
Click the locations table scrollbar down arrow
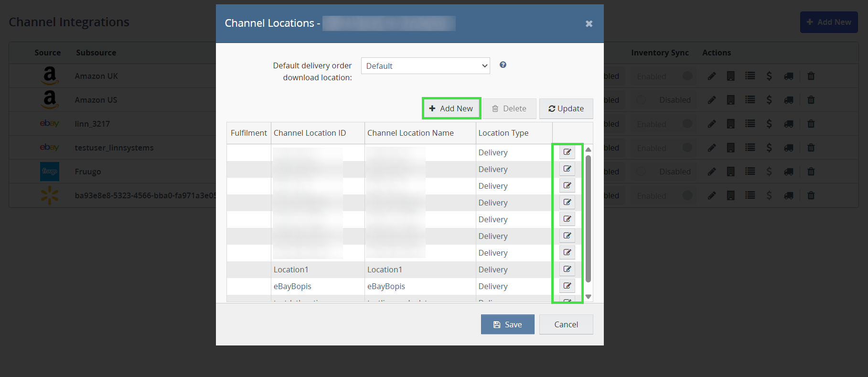point(589,297)
